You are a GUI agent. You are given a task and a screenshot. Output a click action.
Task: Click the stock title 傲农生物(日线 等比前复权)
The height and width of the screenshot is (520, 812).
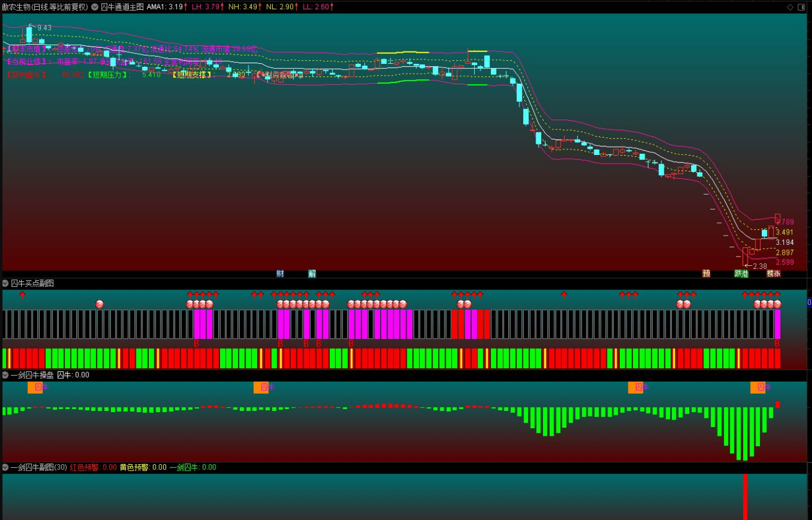(x=45, y=7)
